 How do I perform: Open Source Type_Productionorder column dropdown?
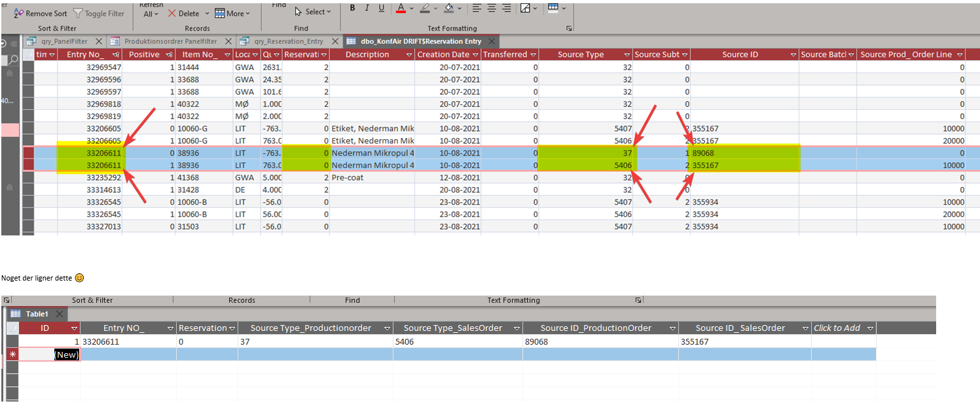388,328
